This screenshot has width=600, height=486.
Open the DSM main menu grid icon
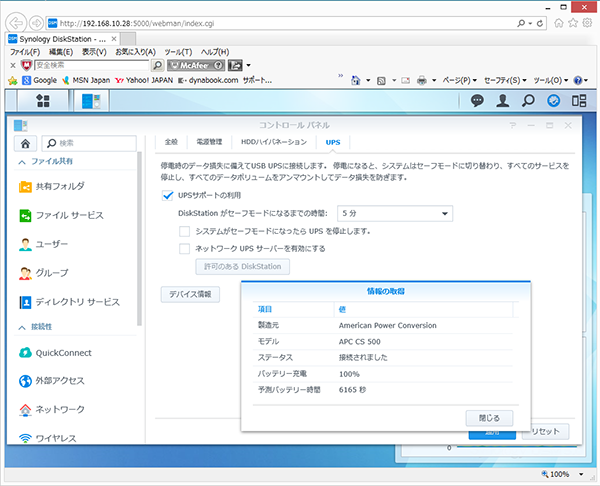tap(42, 101)
